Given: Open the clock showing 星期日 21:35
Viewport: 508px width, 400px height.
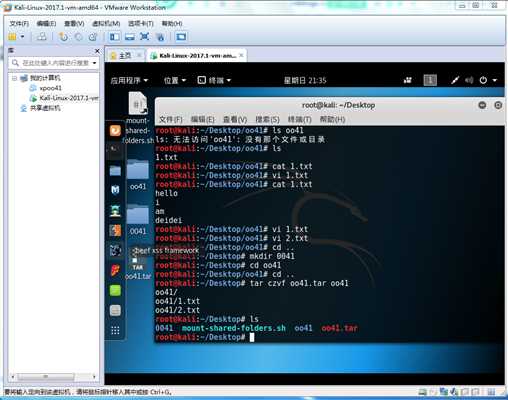Looking at the screenshot, I should point(305,80).
